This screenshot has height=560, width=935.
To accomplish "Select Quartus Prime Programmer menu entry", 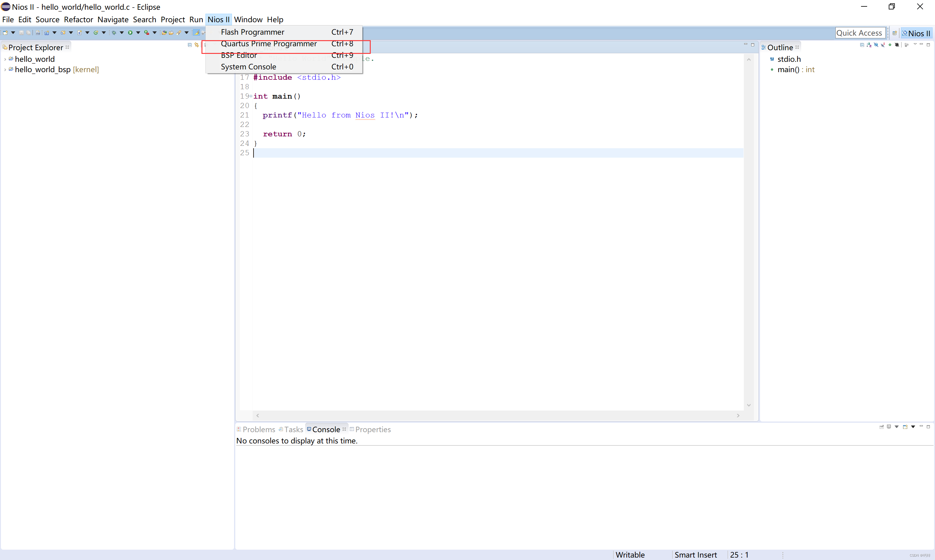I will coord(269,44).
